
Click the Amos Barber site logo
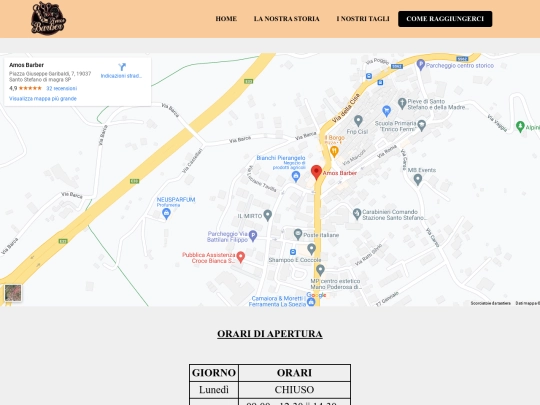(x=48, y=18)
